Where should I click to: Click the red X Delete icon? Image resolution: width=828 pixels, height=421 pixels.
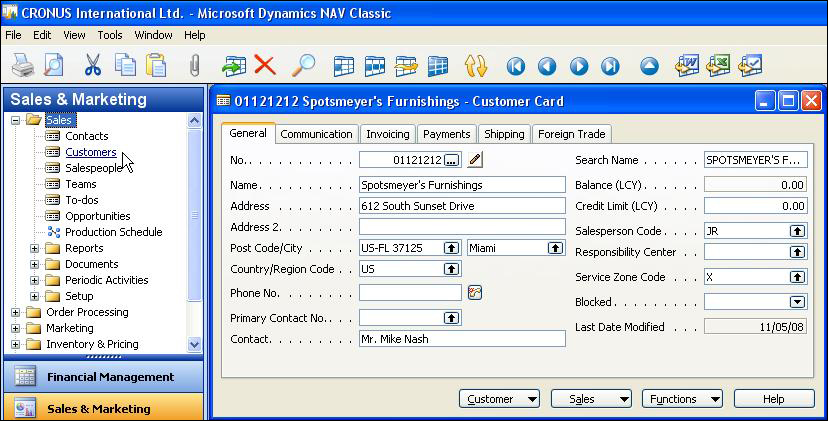click(265, 66)
